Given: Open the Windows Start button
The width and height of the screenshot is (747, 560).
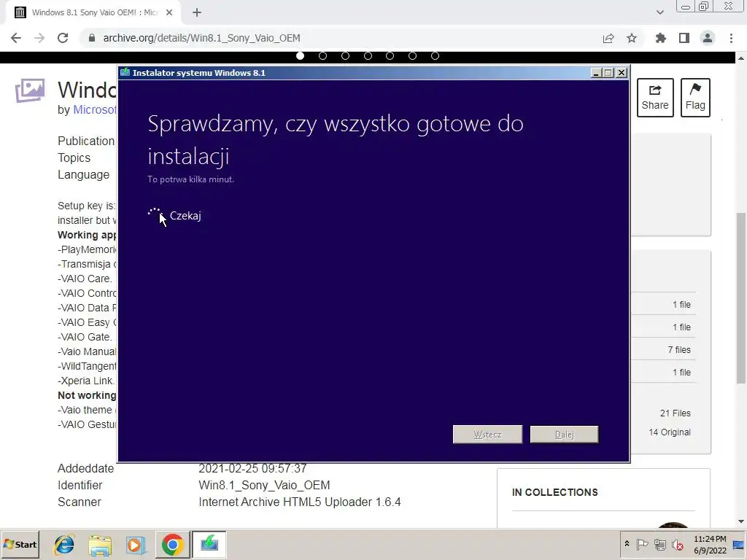Looking at the screenshot, I should click(x=20, y=544).
